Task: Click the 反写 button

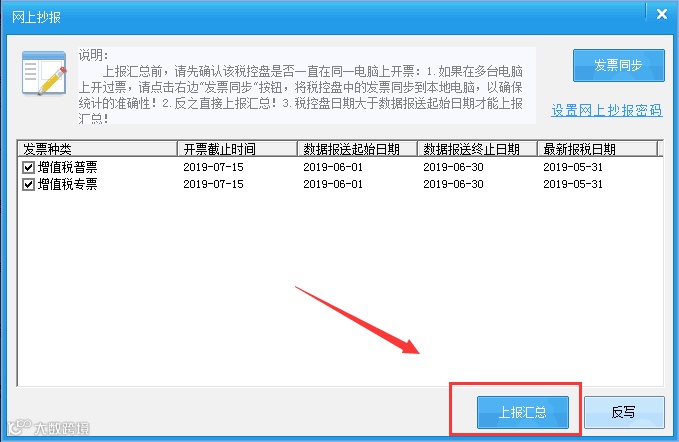Action: pyautogui.click(x=624, y=412)
